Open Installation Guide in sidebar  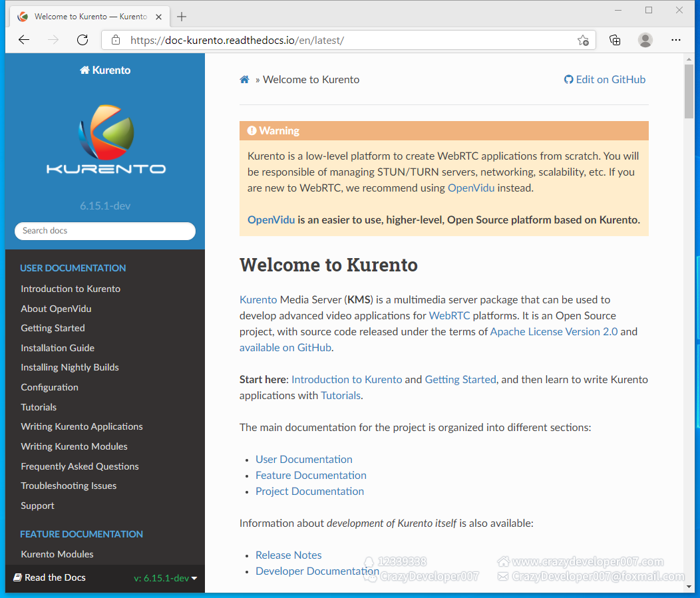pos(57,348)
